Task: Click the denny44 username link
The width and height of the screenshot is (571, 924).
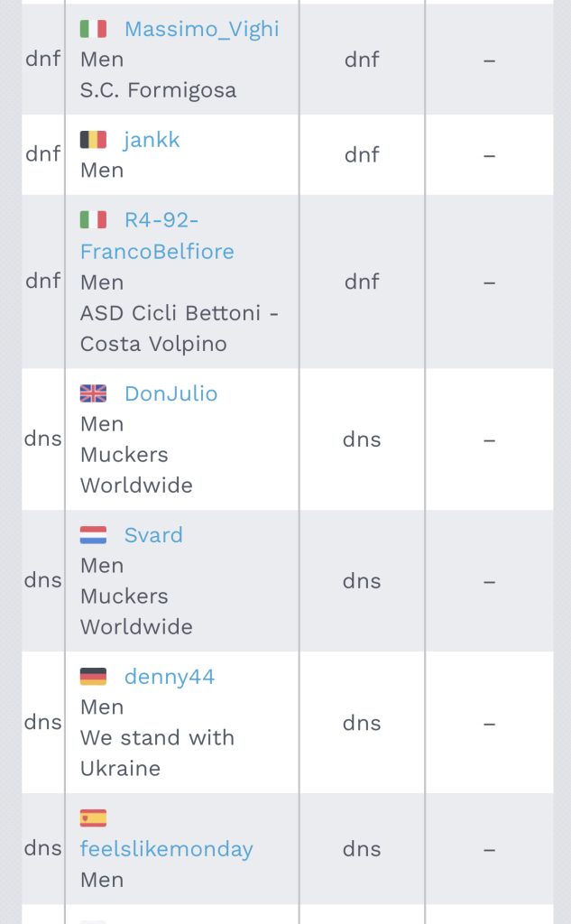Action: coord(170,677)
